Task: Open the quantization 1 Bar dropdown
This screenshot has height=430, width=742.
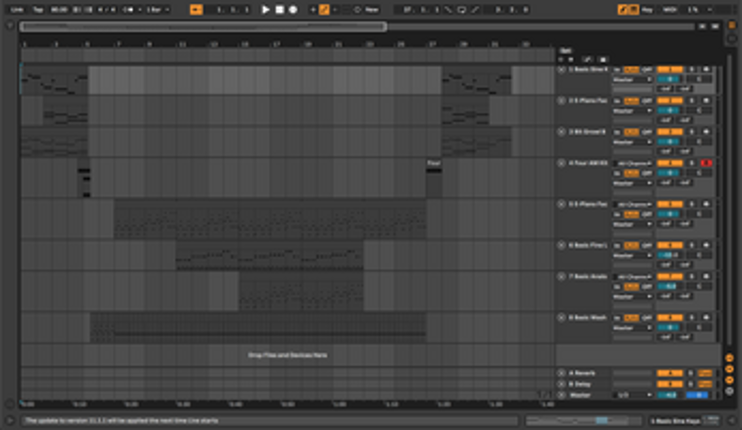Action: click(x=158, y=9)
